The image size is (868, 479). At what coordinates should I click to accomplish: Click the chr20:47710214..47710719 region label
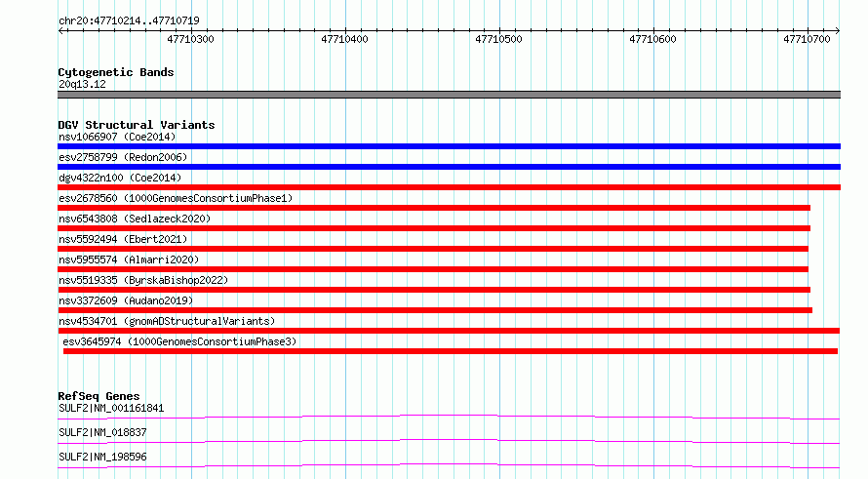(x=129, y=20)
